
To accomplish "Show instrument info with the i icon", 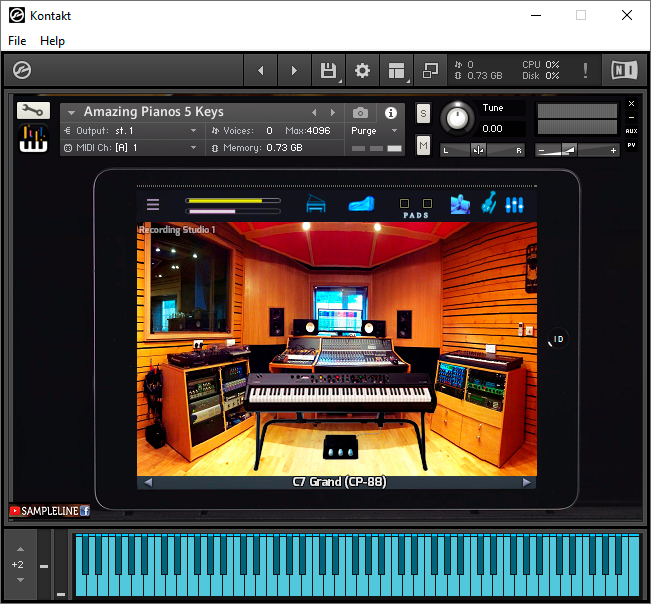I will click(391, 112).
